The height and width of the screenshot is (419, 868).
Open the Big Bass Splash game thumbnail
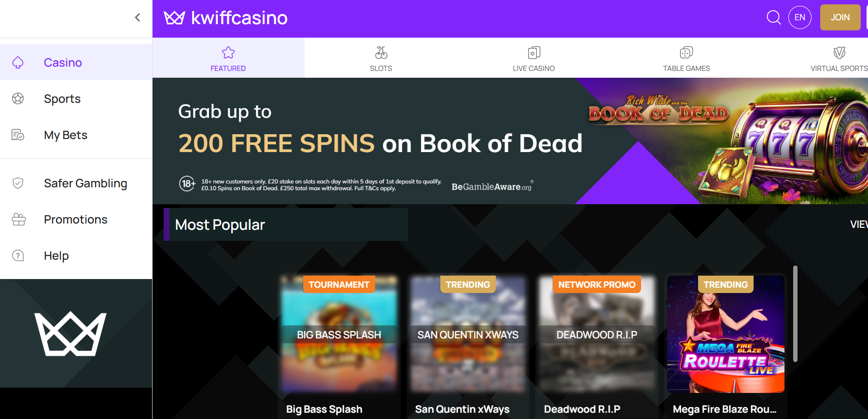pos(339,334)
